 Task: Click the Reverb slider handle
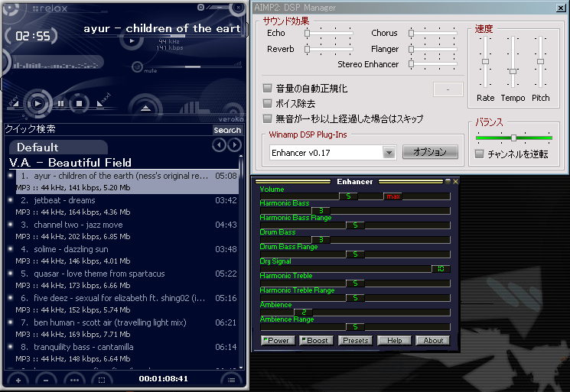click(307, 49)
